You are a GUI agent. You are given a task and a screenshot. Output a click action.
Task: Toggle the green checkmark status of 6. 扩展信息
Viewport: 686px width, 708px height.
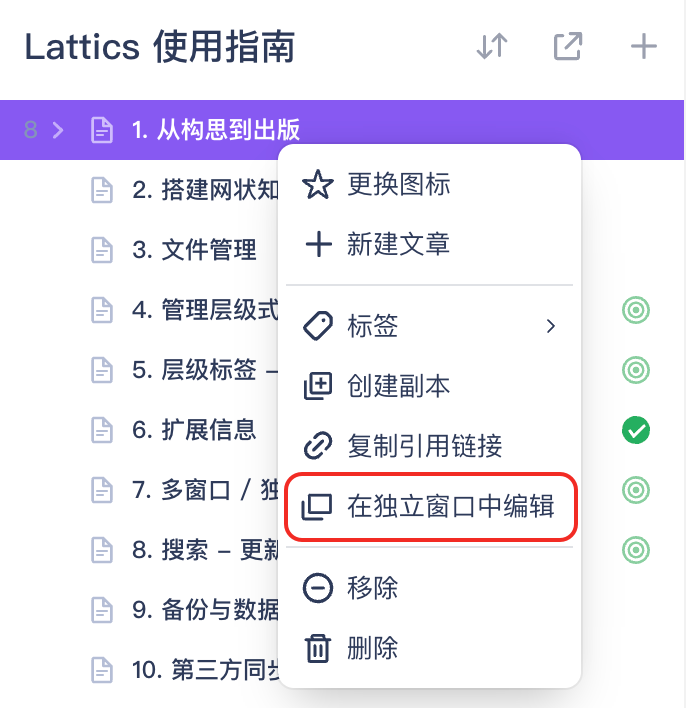coord(636,430)
